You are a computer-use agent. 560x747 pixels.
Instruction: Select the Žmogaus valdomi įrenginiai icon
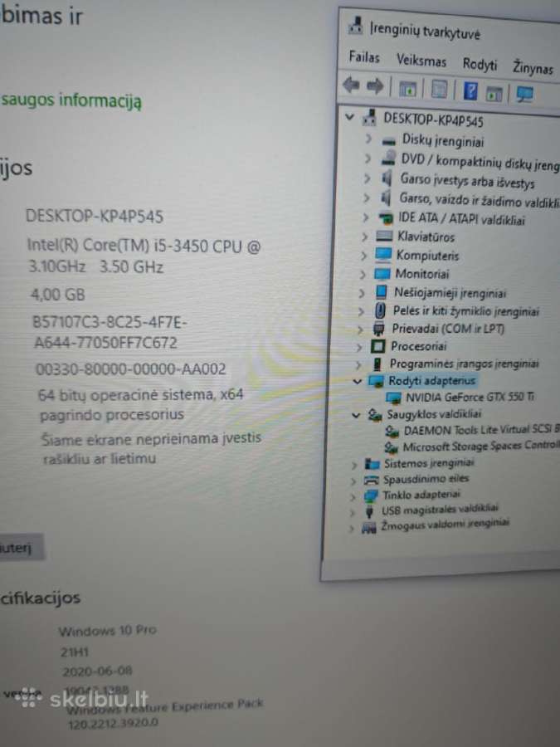368,527
